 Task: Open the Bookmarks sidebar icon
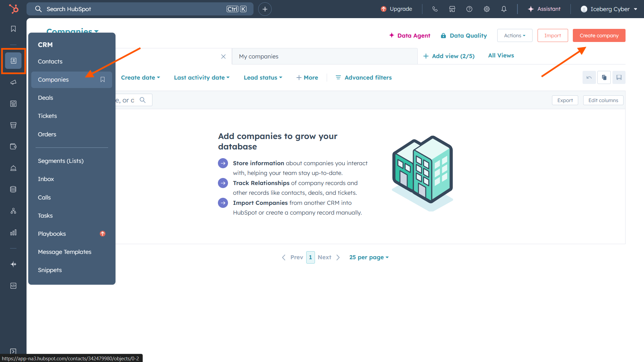(x=13, y=29)
